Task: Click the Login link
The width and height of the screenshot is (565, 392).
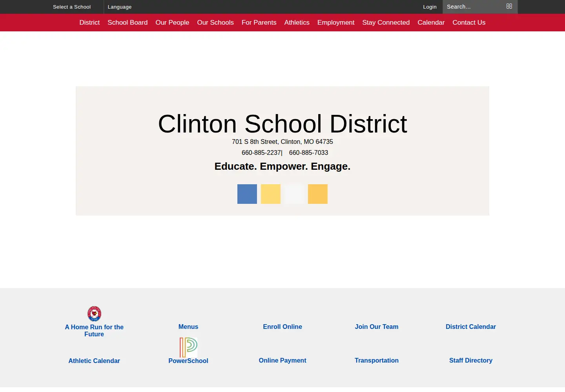Action: [430, 7]
